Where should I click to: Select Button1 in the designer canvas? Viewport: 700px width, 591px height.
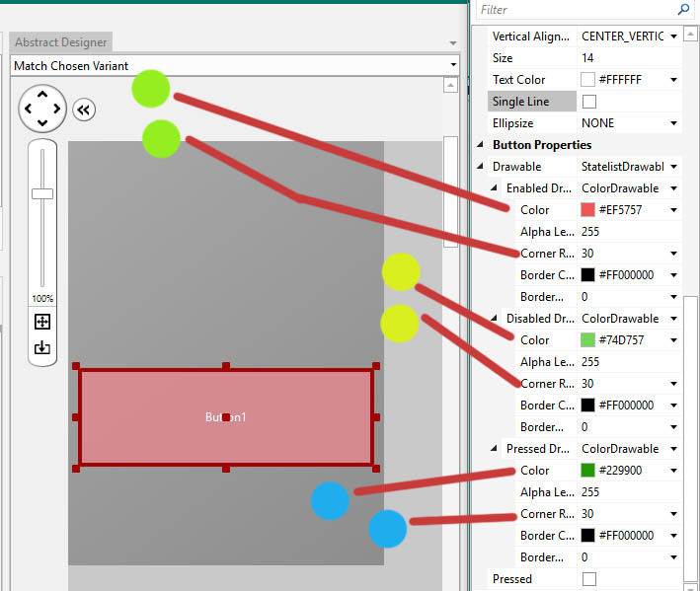(x=225, y=417)
